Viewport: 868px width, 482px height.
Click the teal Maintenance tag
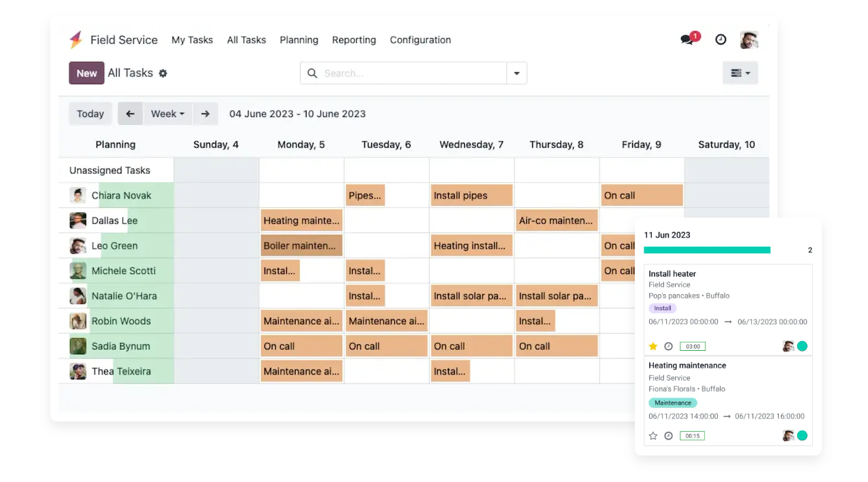(x=673, y=402)
